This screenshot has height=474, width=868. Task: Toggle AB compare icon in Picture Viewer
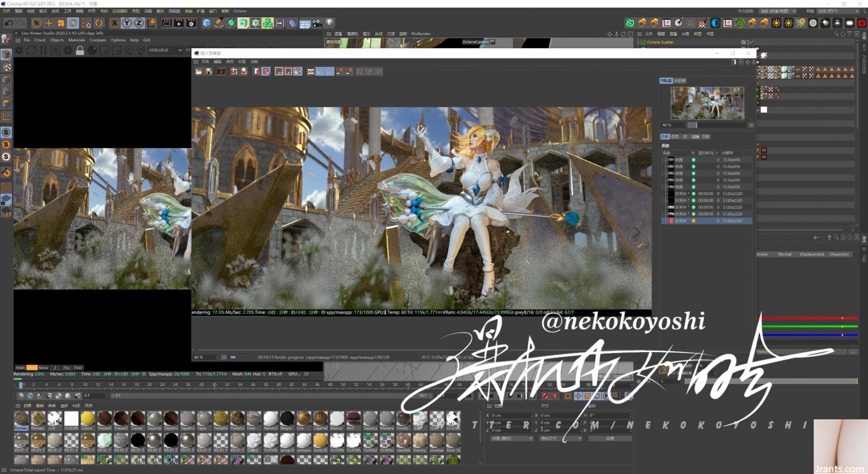tap(311, 71)
